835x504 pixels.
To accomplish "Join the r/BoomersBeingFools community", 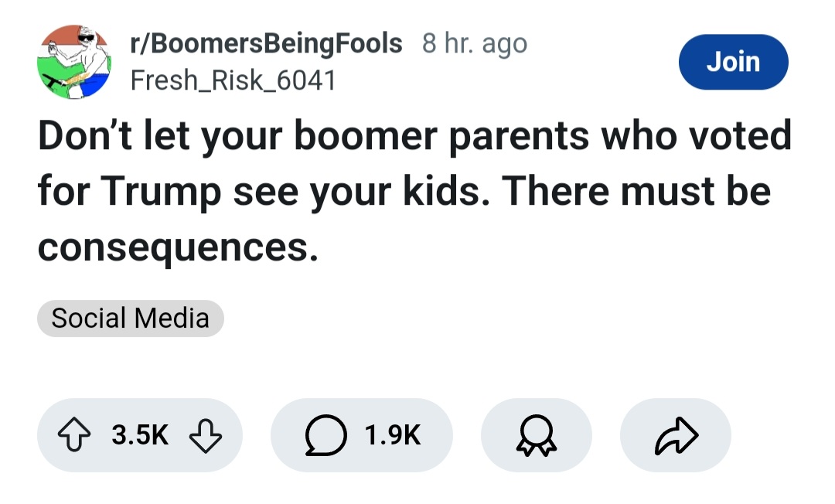I will coord(733,62).
